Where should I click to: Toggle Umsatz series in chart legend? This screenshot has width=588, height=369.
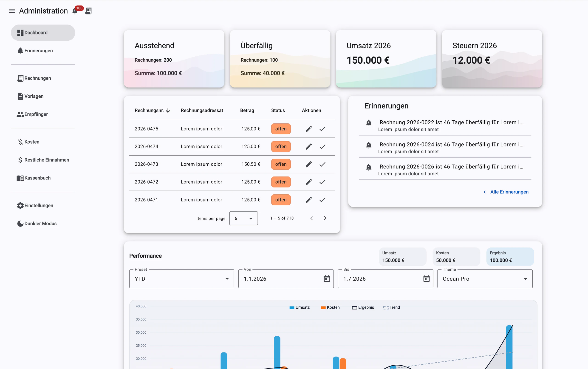[x=299, y=307]
